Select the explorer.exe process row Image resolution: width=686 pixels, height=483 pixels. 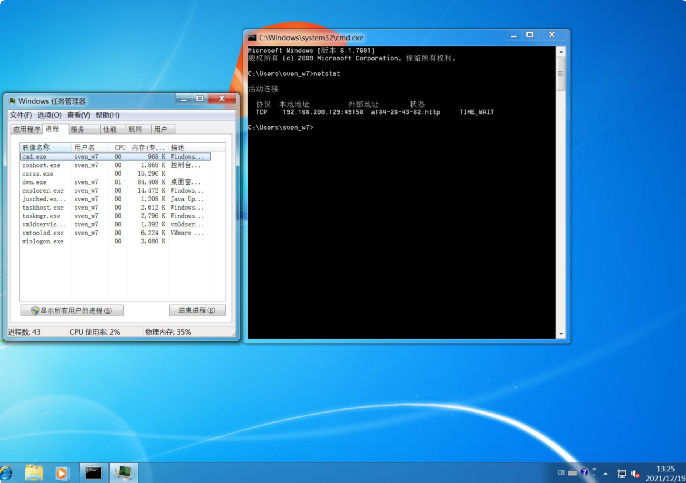tap(42, 190)
